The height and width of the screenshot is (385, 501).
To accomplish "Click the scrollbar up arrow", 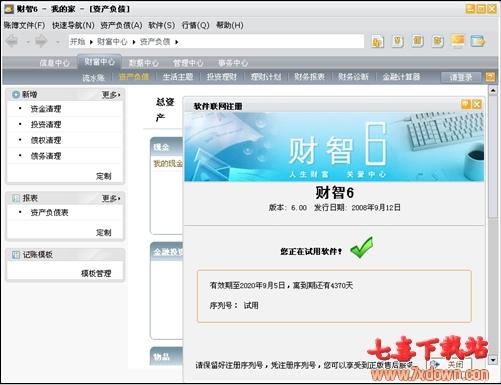I will pos(493,90).
